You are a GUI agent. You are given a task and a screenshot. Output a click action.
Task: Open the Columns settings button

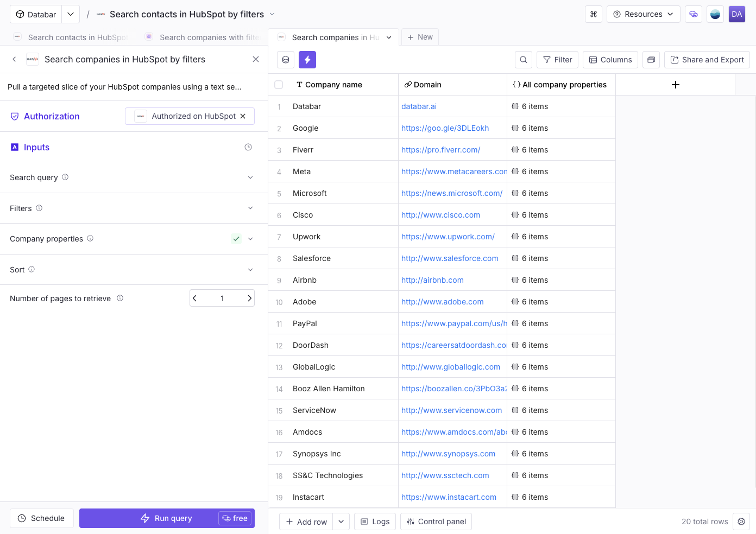(610, 60)
